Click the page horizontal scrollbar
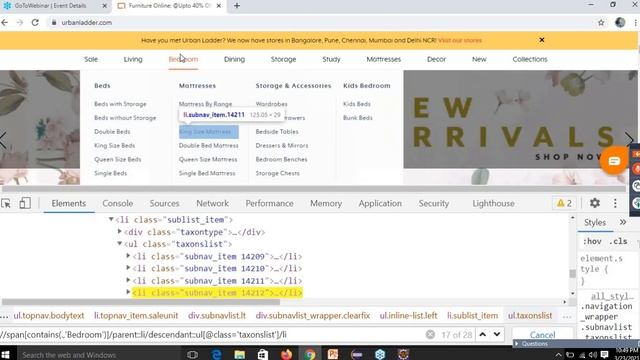The width and height of the screenshot is (640, 360). (313, 189)
